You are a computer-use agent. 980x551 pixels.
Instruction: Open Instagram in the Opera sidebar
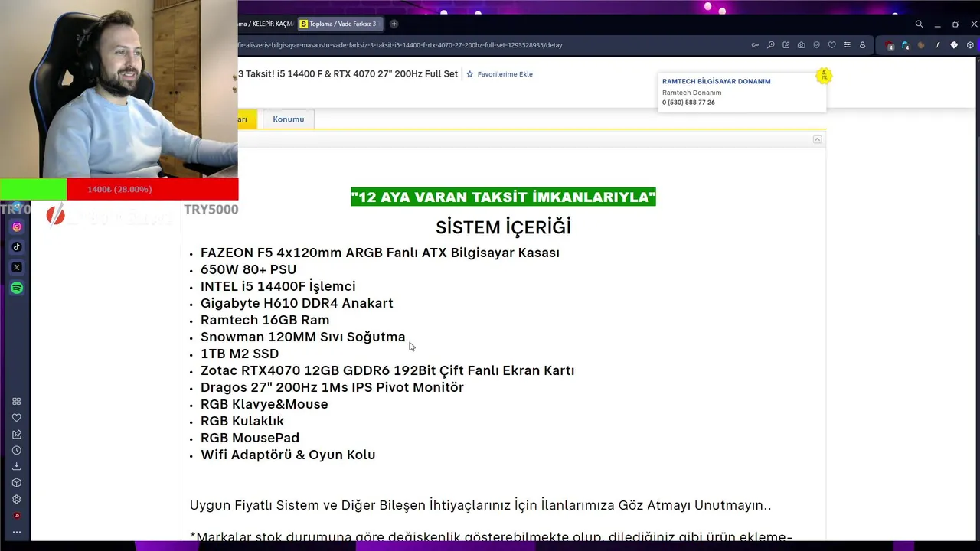pyautogui.click(x=17, y=227)
